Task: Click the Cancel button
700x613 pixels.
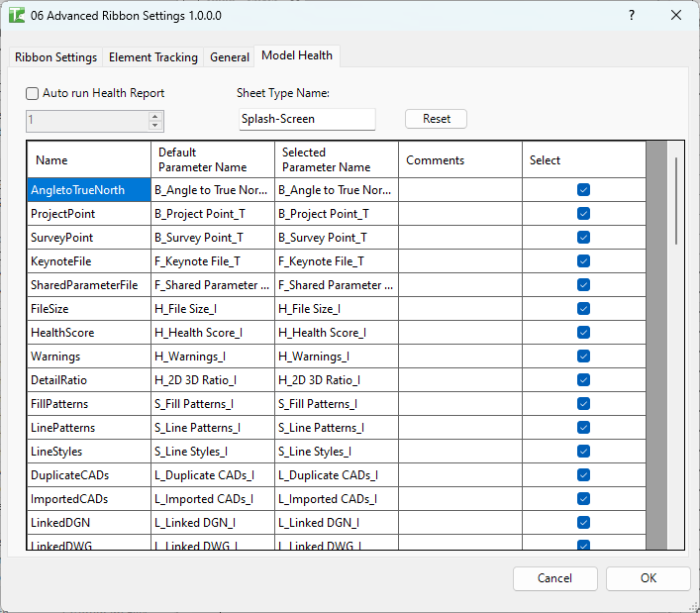Action: click(554, 578)
